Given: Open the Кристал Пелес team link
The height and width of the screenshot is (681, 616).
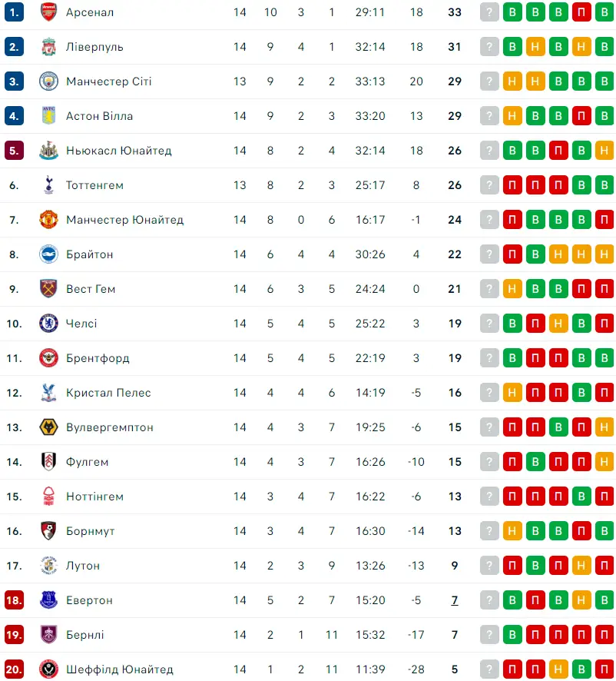Looking at the screenshot, I should [x=108, y=393].
